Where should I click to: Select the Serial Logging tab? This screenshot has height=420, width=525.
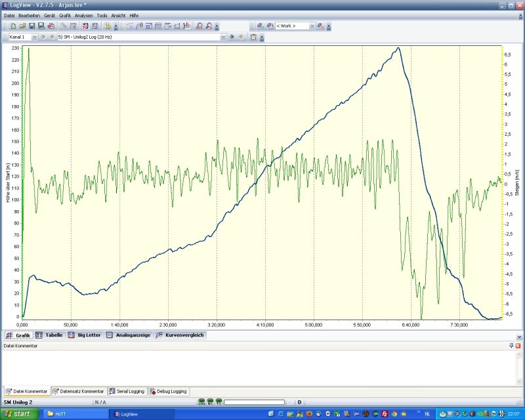click(x=127, y=391)
